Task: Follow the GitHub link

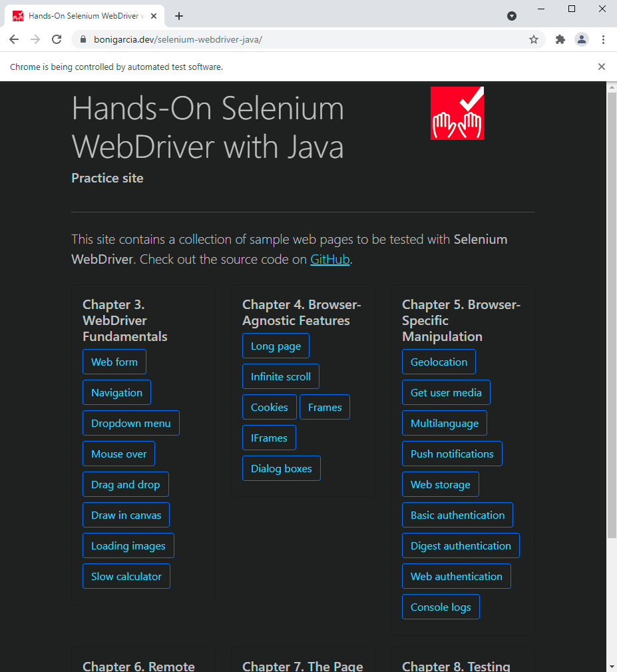Action: pyautogui.click(x=329, y=260)
